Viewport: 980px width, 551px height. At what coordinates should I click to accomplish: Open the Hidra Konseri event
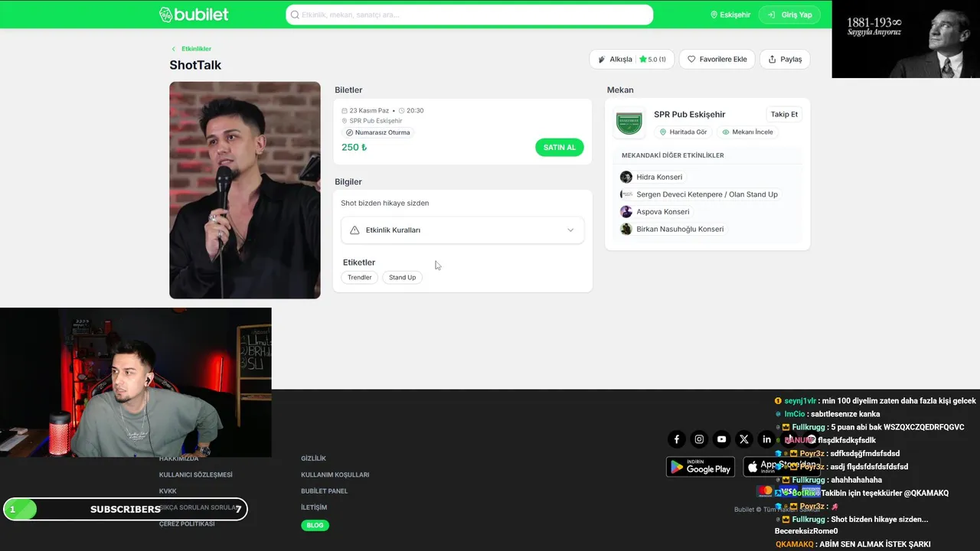pyautogui.click(x=659, y=178)
